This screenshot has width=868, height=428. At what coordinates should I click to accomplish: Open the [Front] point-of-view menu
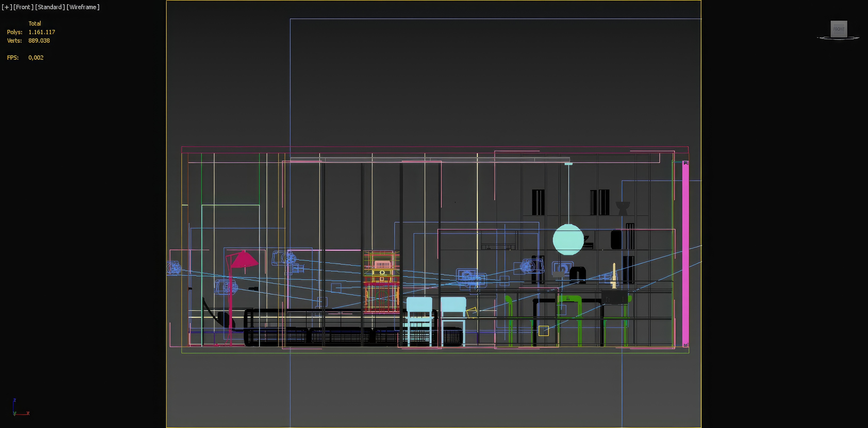[23, 7]
